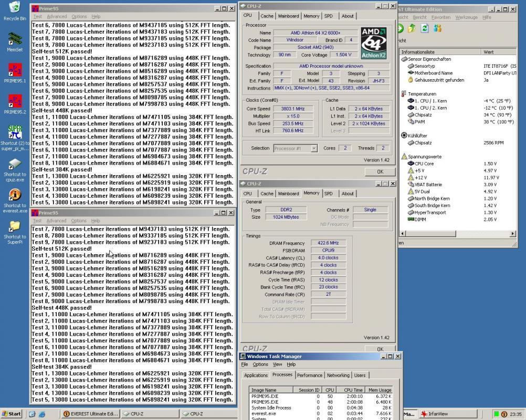The width and height of the screenshot is (526, 420).
Task: Click the green forward arrow in EVEREST toolbar
Action: pyautogui.click(x=400, y=28)
